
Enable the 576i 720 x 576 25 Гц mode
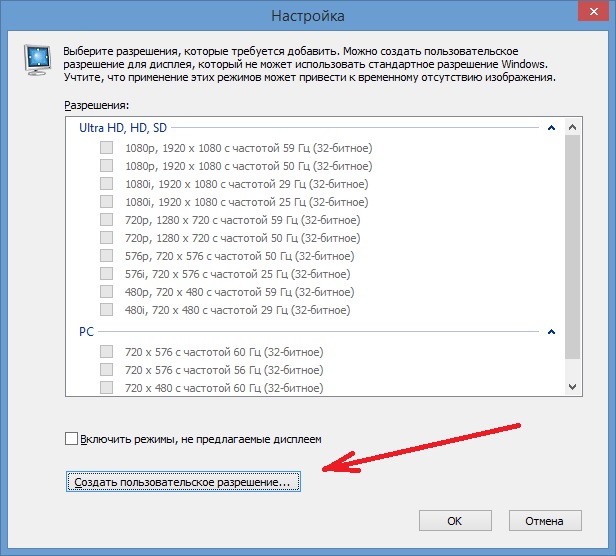tap(106, 274)
